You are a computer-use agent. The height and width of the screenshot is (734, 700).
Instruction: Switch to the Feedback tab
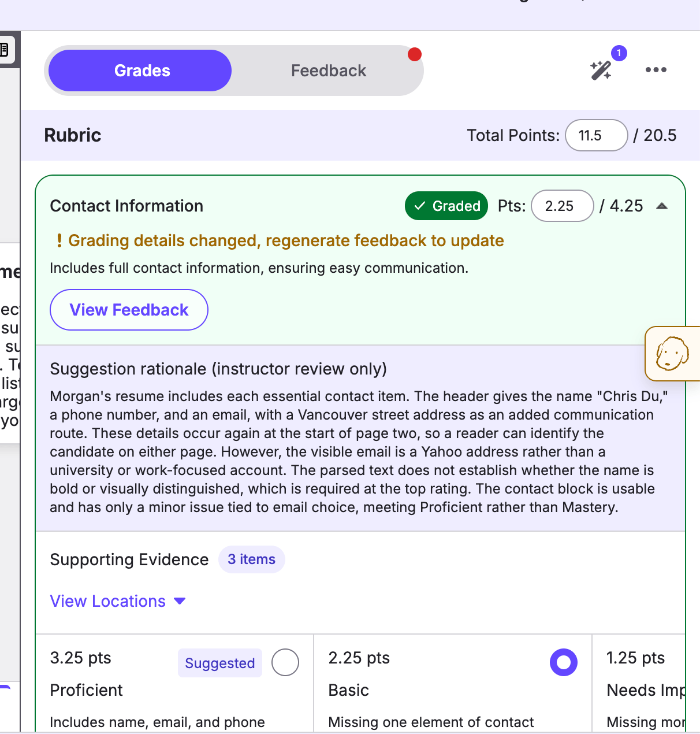[x=329, y=71]
